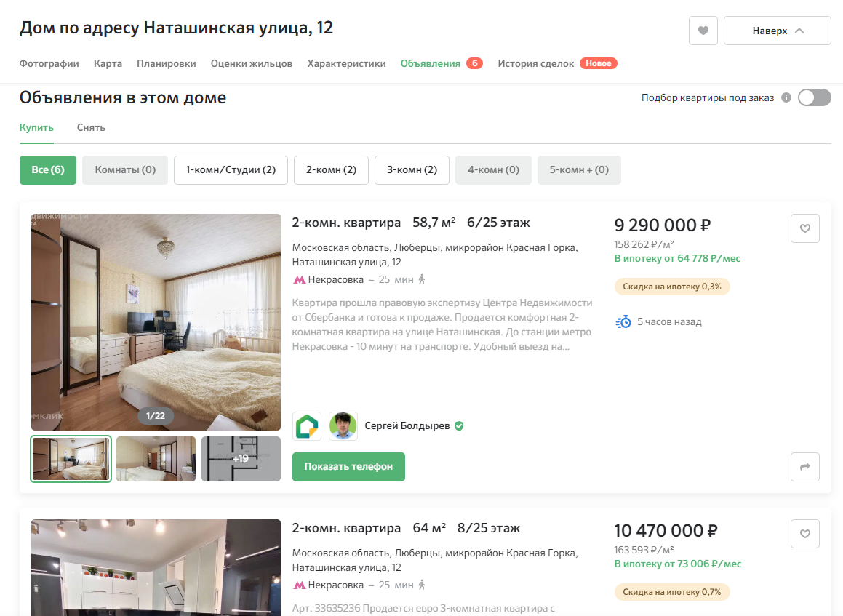Favorite the 9 290 000 ₽ listing

805,228
